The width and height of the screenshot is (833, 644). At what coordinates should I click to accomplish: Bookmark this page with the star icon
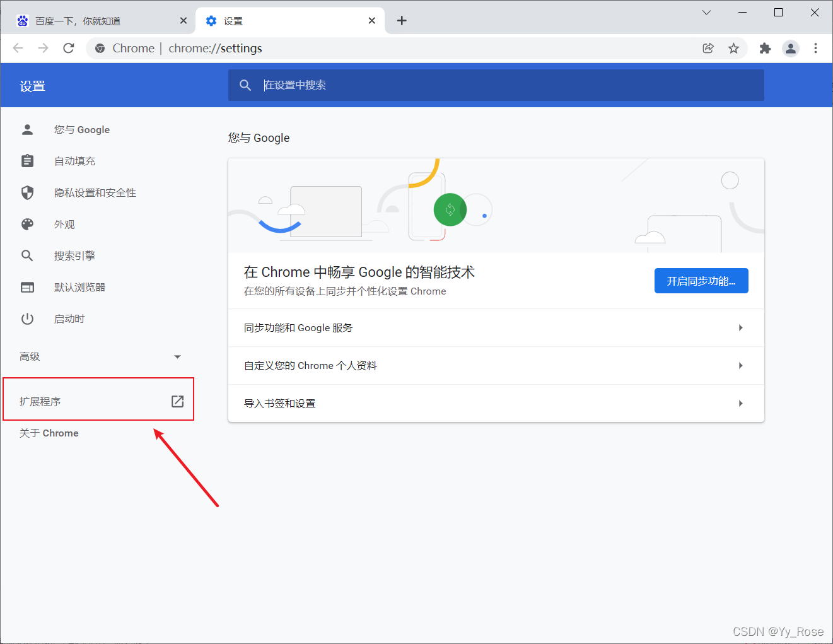(733, 48)
